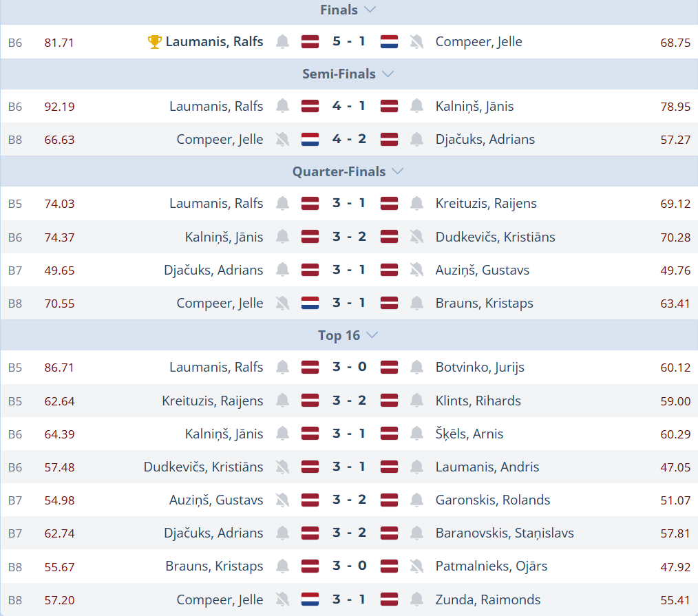Viewport: 698px width, 616px height.
Task: Click the Netherlands flag next to Compeer in Finals
Action: (x=389, y=42)
